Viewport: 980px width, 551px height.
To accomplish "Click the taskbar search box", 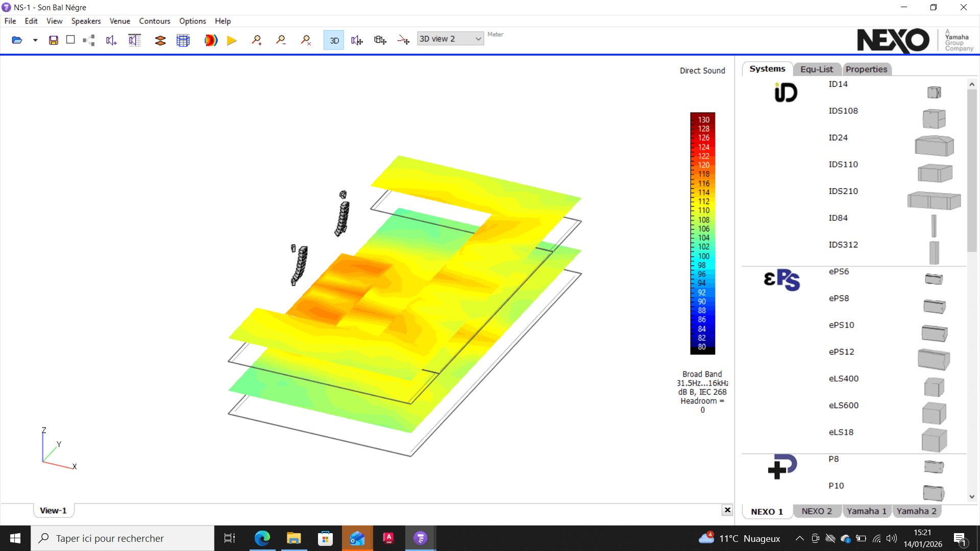I will 122,538.
